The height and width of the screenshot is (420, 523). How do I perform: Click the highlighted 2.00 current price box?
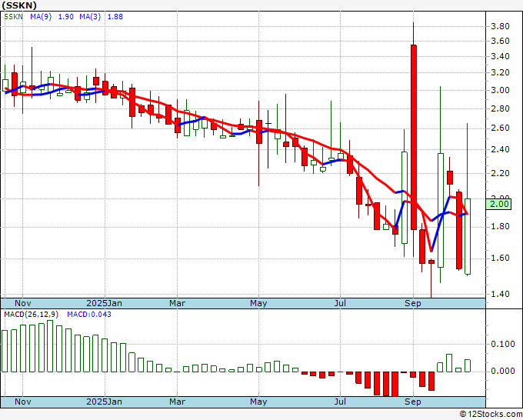tap(498, 204)
